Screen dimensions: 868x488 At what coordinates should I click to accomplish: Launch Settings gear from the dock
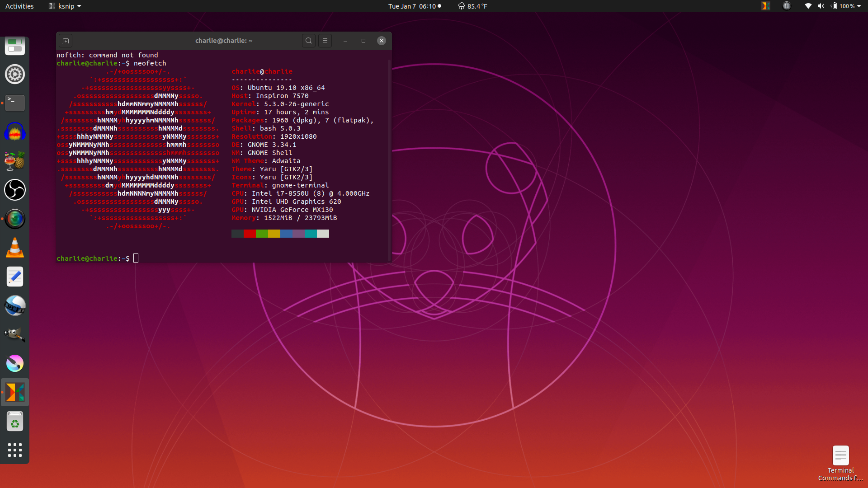pos(15,74)
